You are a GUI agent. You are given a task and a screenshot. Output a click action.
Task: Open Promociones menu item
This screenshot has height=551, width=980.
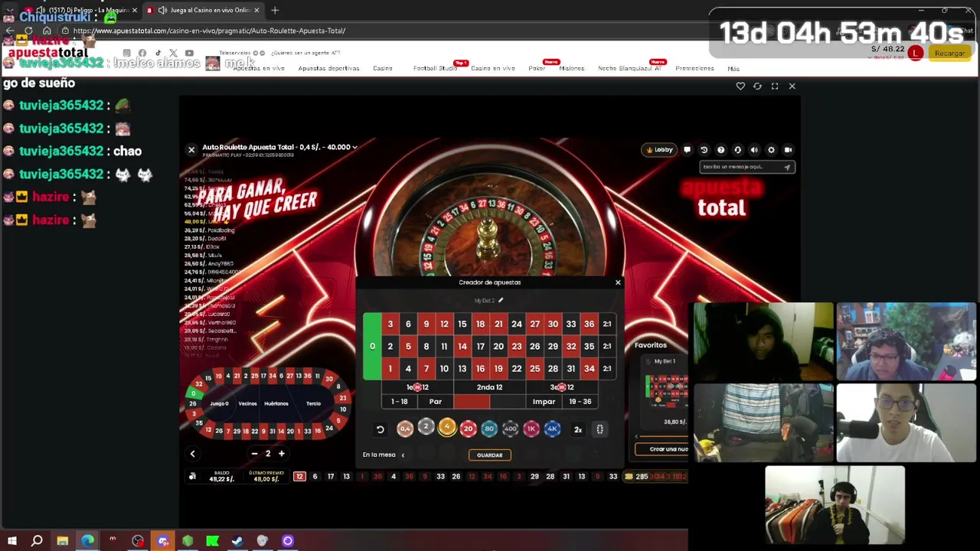point(694,68)
